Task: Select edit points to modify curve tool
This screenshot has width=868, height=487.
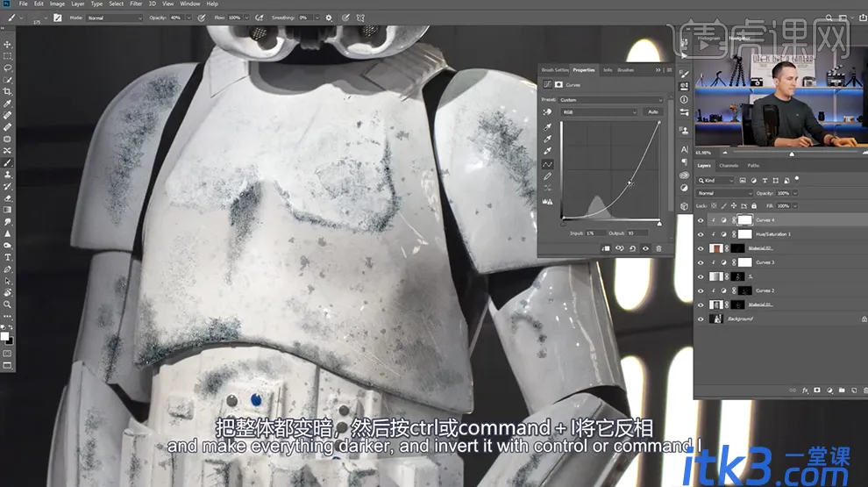Action: click(547, 164)
